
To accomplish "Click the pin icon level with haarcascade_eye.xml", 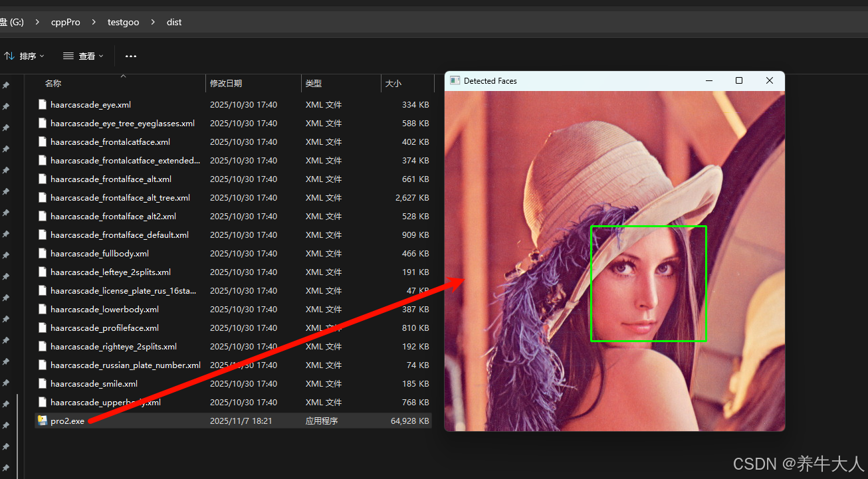I will [6, 106].
